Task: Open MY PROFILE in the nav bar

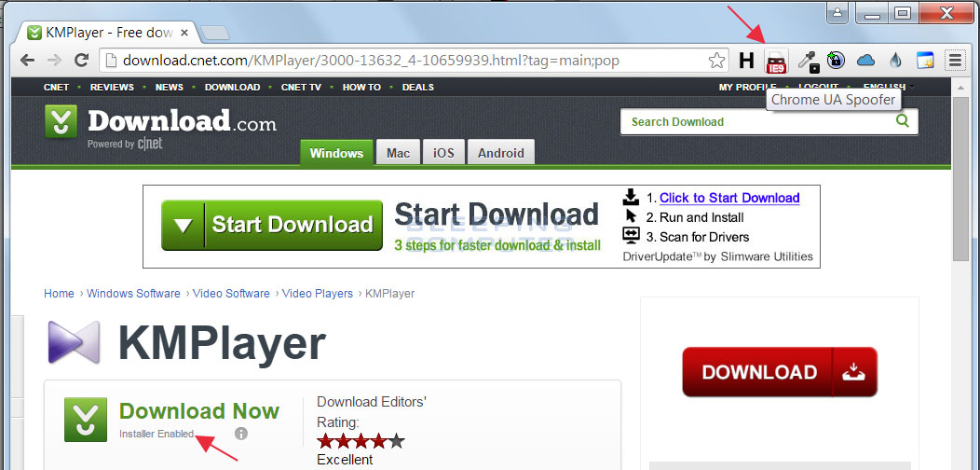Action: click(x=747, y=87)
